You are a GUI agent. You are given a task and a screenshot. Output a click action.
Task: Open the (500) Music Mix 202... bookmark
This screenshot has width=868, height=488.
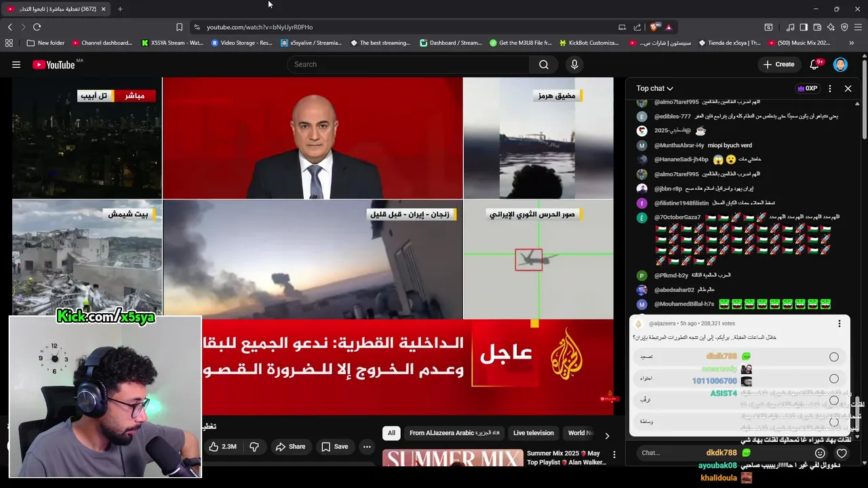[x=799, y=43]
